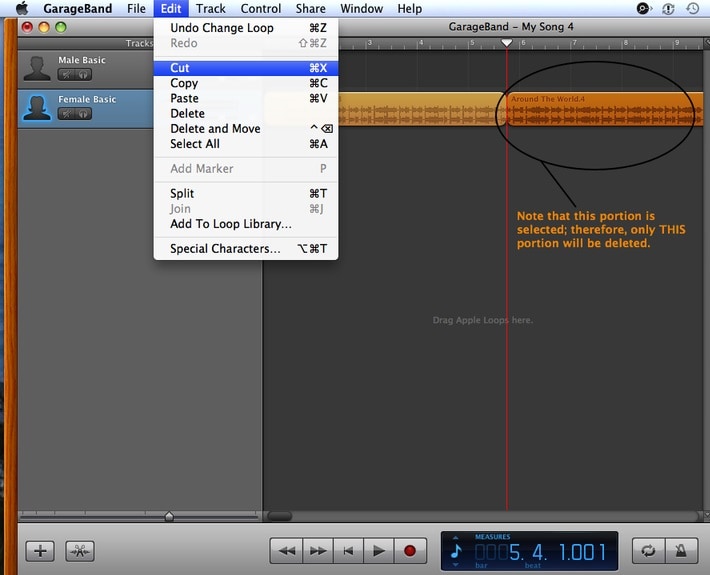Toggle the cycle region button

[x=648, y=551]
